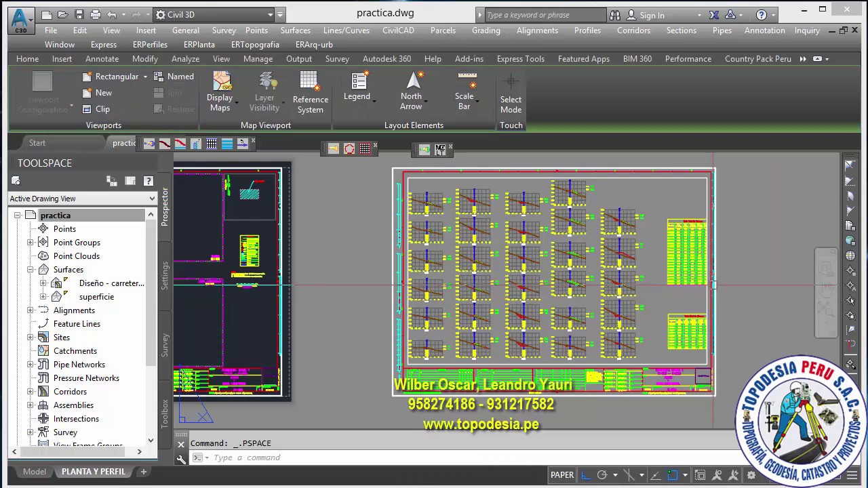The height and width of the screenshot is (488, 868).
Task: Open the Active Drawing View dropdown
Action: (82, 199)
